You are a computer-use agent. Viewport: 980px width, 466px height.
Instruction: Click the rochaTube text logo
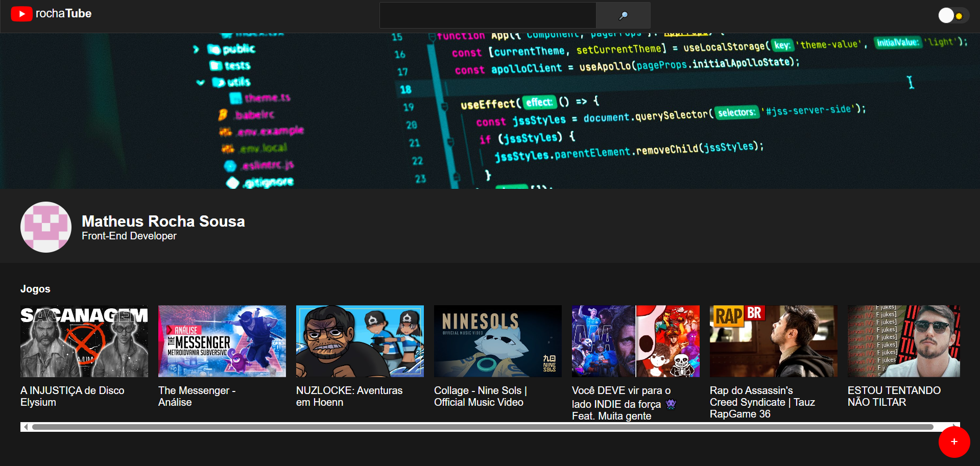pyautogui.click(x=63, y=14)
